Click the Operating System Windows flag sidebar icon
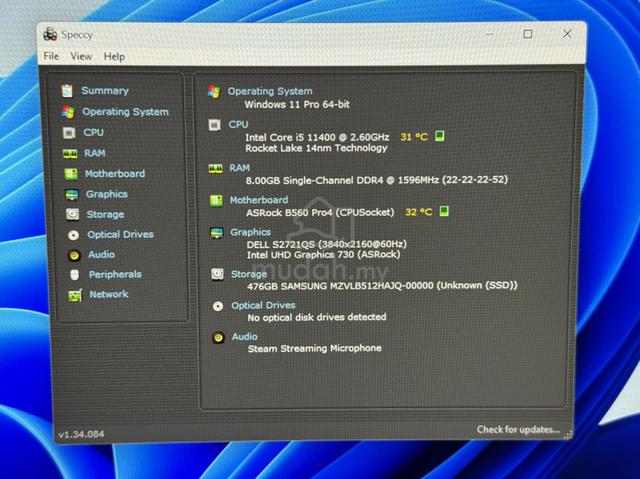Screen dimensions: 640x479 pyautogui.click(x=68, y=112)
